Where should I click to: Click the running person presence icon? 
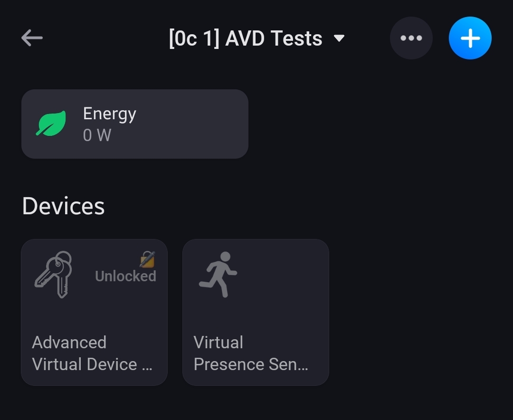(x=218, y=274)
